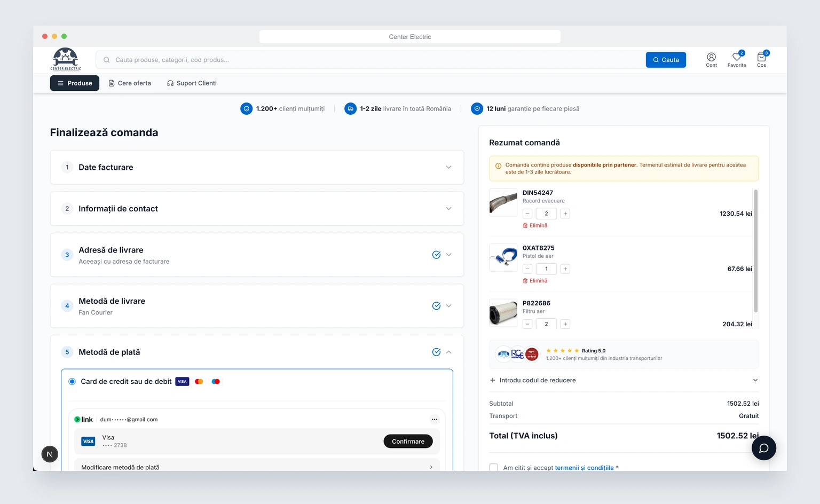Select Card de credit sau de debit

pos(72,382)
